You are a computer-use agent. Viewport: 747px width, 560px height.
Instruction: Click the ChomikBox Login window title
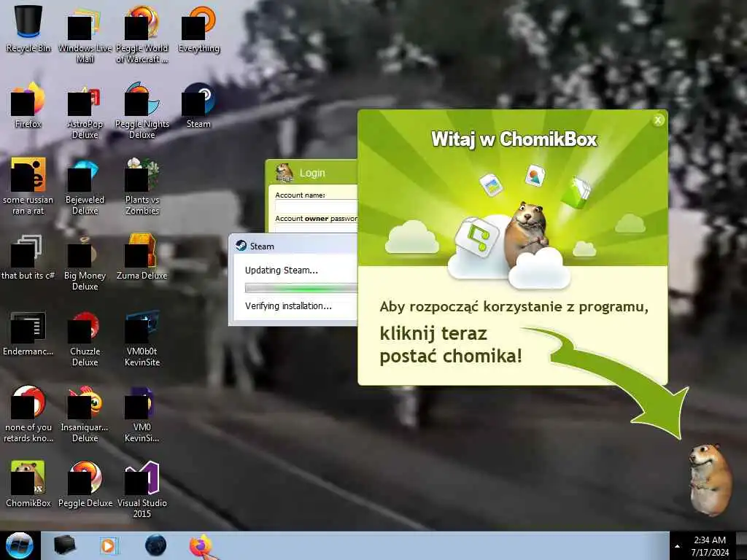(312, 173)
